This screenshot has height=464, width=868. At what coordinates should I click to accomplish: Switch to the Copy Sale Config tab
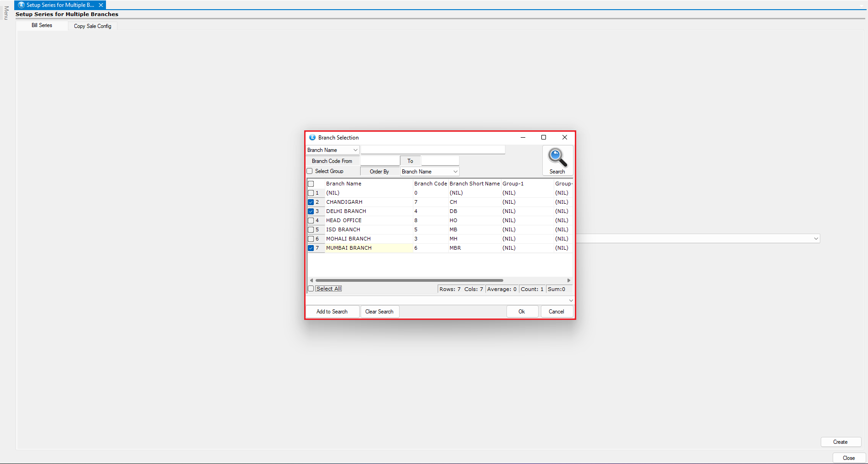pyautogui.click(x=93, y=26)
